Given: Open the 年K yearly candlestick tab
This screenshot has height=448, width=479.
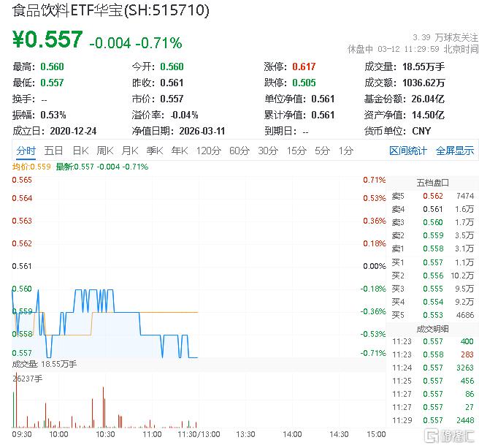Looking at the screenshot, I should [180, 151].
